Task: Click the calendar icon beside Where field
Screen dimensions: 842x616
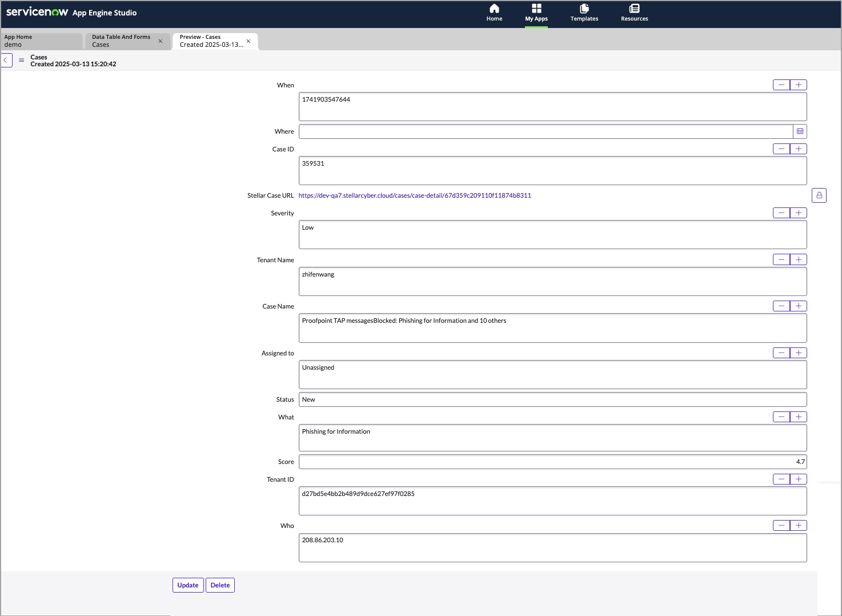Action: click(800, 131)
